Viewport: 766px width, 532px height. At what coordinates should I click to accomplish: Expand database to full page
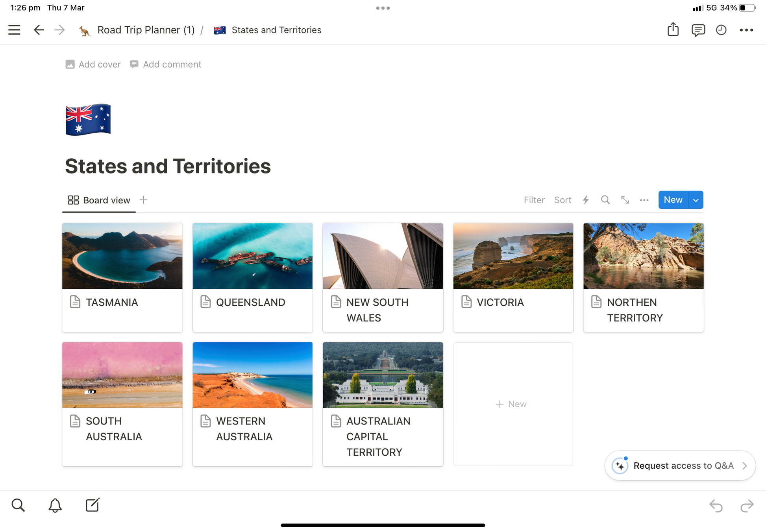pyautogui.click(x=625, y=200)
